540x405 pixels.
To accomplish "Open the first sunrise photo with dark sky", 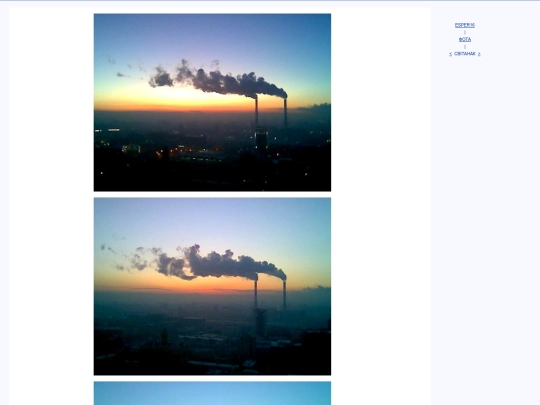I will pyautogui.click(x=212, y=102).
